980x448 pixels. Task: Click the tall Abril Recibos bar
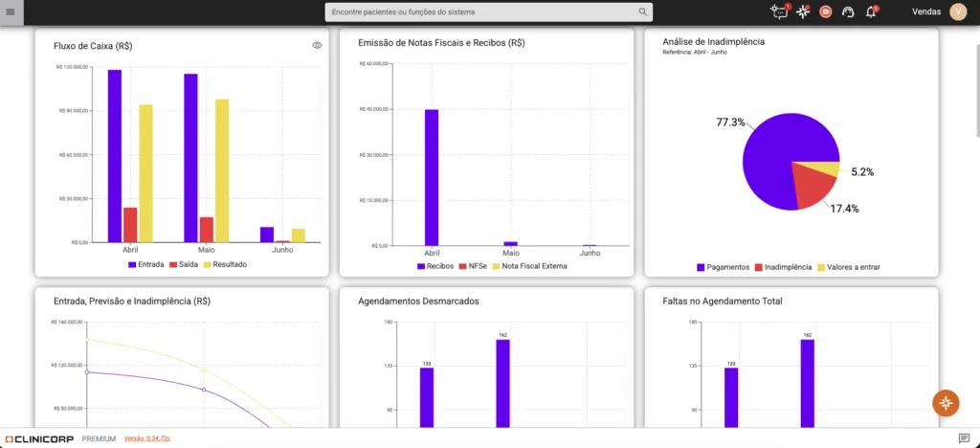click(x=432, y=177)
